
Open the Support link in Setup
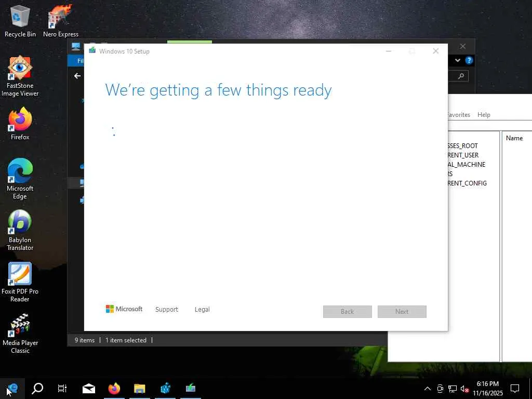(x=167, y=310)
